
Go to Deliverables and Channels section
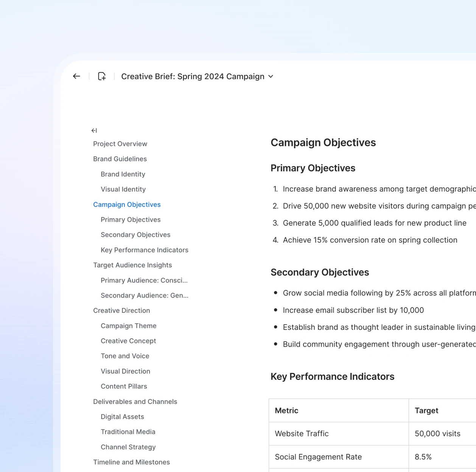[135, 402]
